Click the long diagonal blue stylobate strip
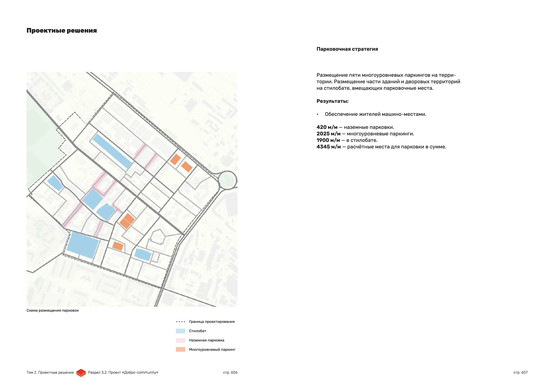 (112, 151)
